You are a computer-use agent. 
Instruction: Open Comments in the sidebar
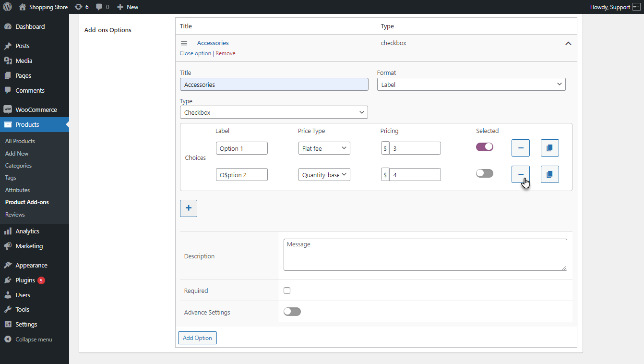[x=35, y=90]
